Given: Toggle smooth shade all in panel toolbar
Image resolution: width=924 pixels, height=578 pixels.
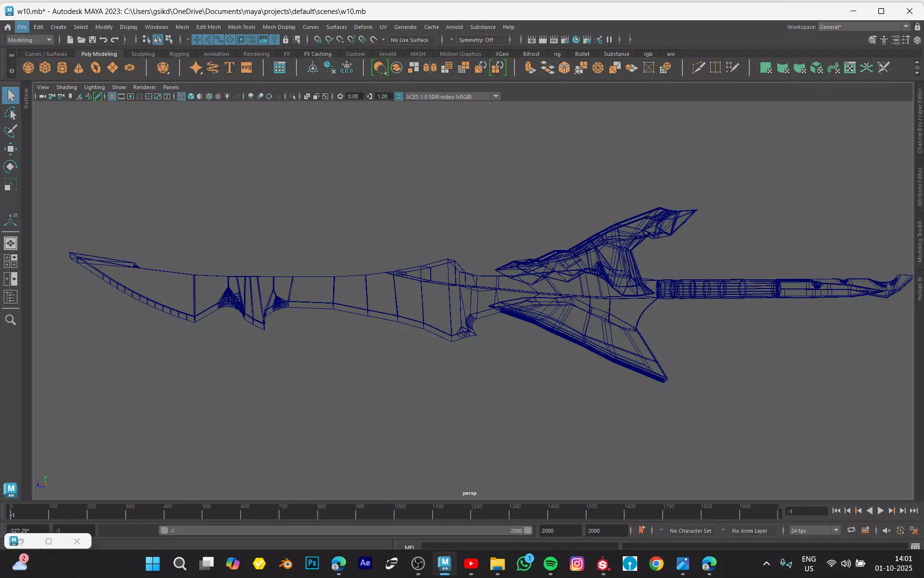Looking at the screenshot, I should pos(191,96).
